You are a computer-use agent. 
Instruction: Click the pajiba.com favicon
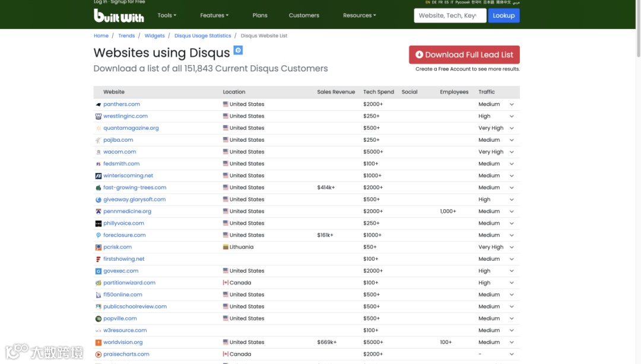coord(98,140)
